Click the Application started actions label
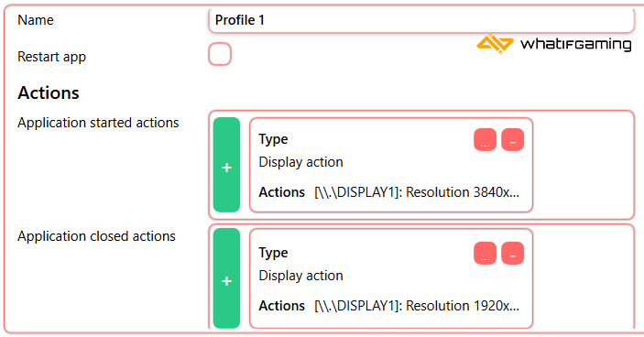Screen dimensions: 644x337 (98, 123)
